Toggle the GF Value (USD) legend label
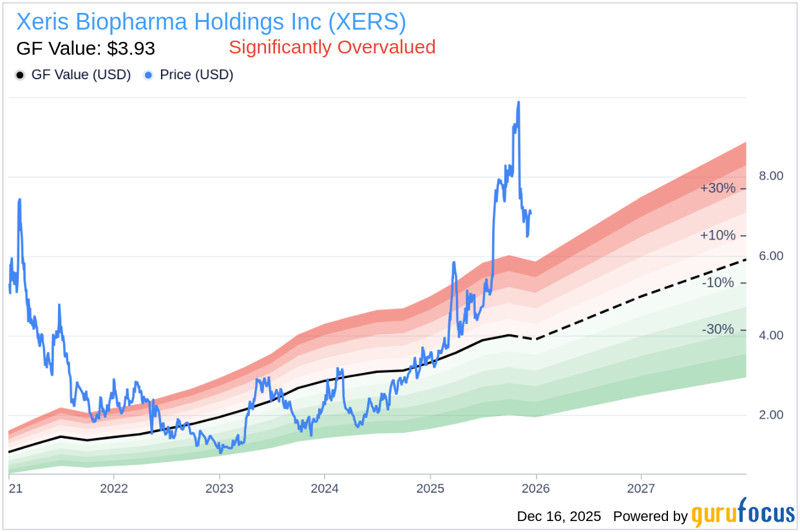 [x=81, y=75]
